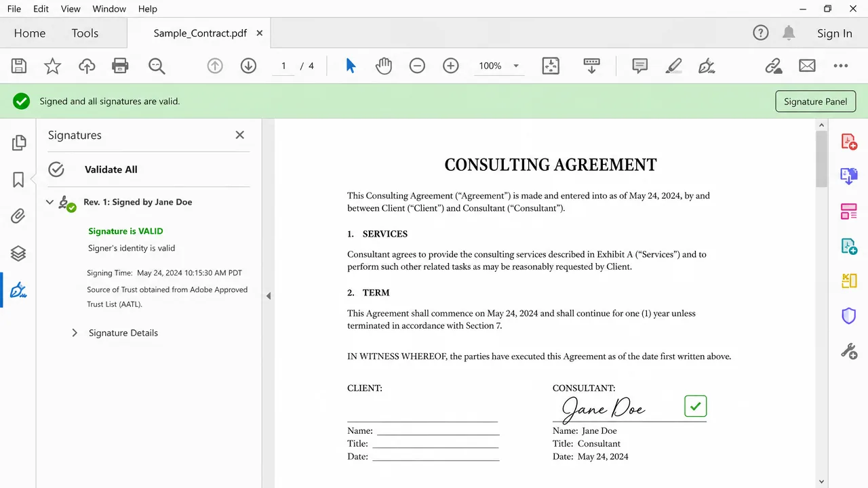
Task: Open Create PDF tool in right rail
Action: tap(849, 142)
